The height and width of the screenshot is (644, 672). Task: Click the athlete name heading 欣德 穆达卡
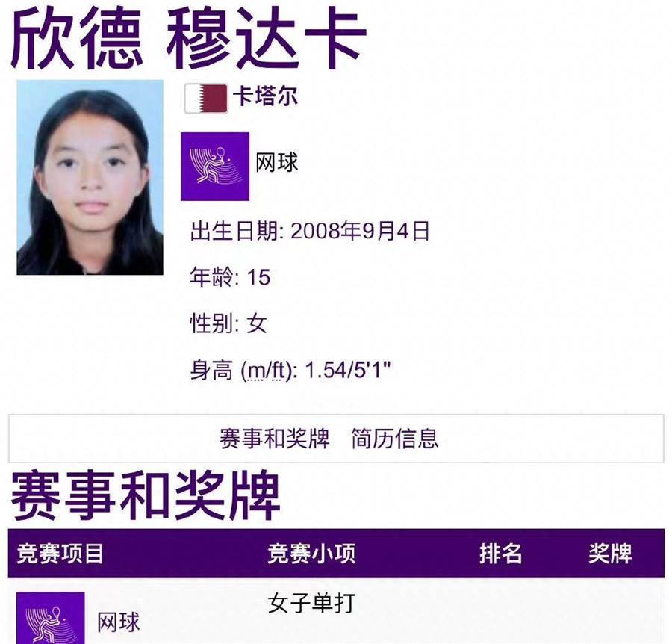coord(189,38)
